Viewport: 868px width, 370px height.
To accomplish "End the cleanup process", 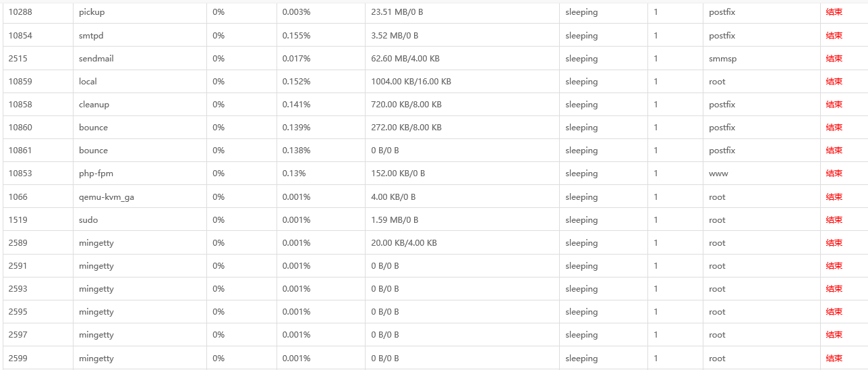I will click(834, 105).
